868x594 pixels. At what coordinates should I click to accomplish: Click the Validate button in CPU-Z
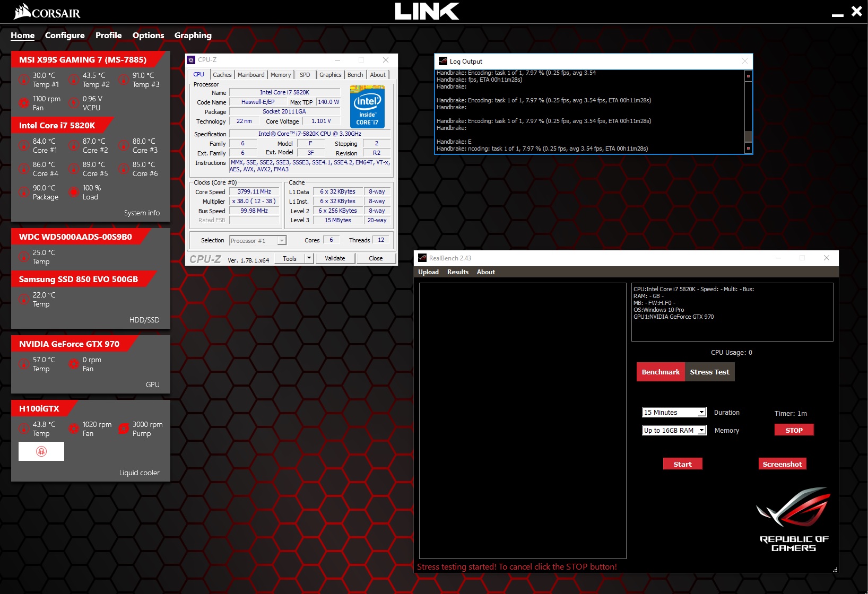(335, 258)
